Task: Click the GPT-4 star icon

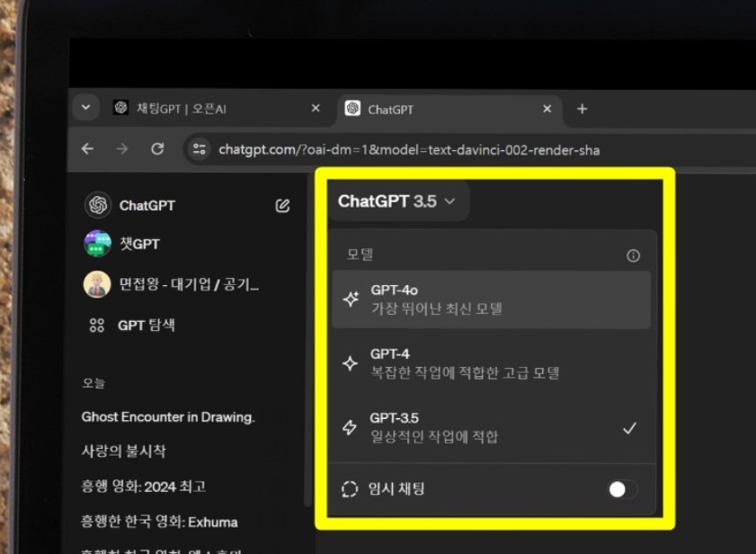Action: pos(350,363)
